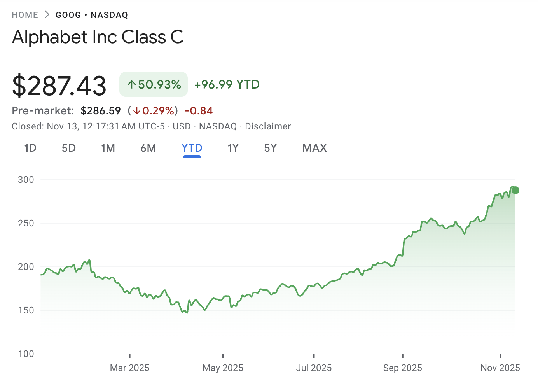Click the Alphabet Inc Class C title
Screen dimensions: 538x392
pyautogui.click(x=98, y=37)
